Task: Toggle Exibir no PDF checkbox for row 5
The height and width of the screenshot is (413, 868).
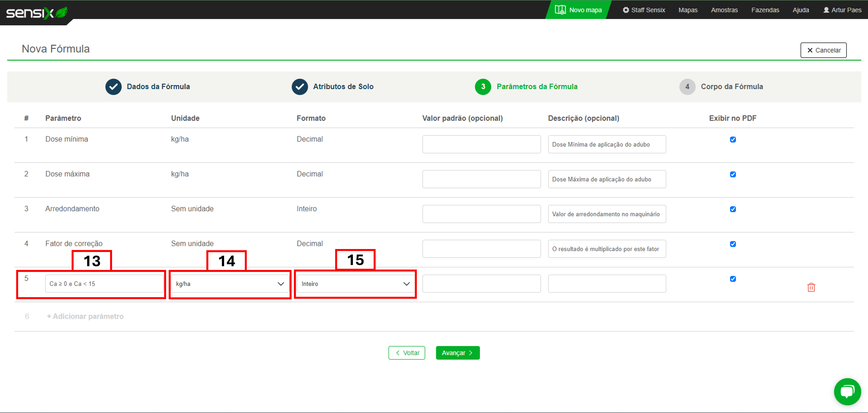Action: (732, 279)
